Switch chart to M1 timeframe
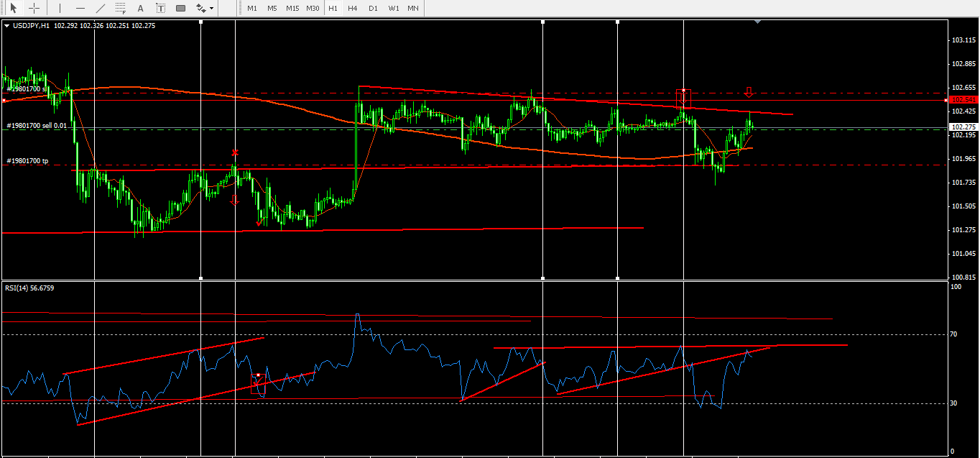This screenshot has height=458, width=980. [x=251, y=8]
